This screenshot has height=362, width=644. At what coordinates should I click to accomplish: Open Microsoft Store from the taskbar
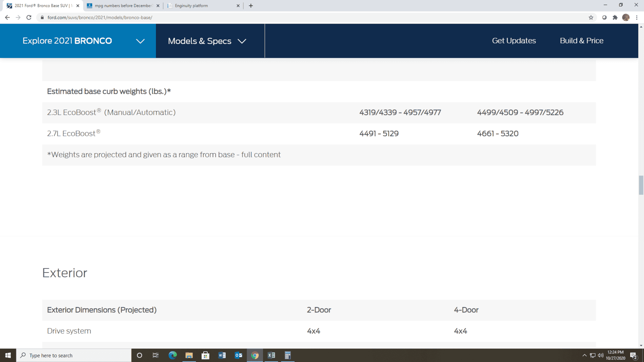click(205, 355)
